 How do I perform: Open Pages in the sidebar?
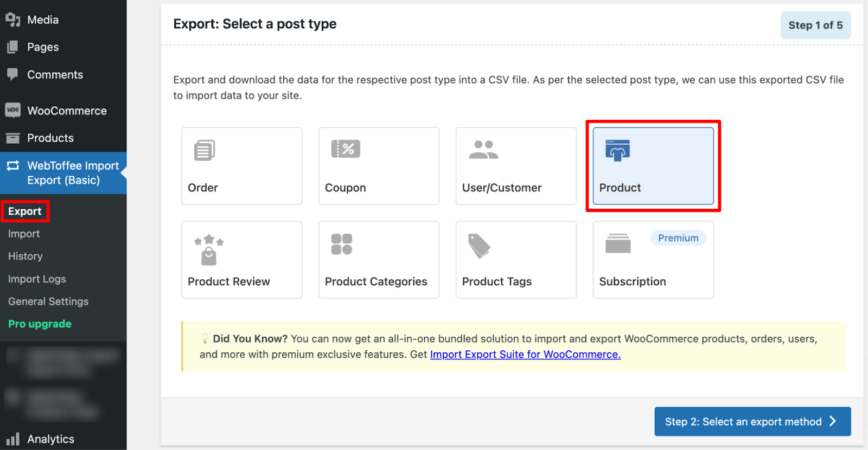43,47
